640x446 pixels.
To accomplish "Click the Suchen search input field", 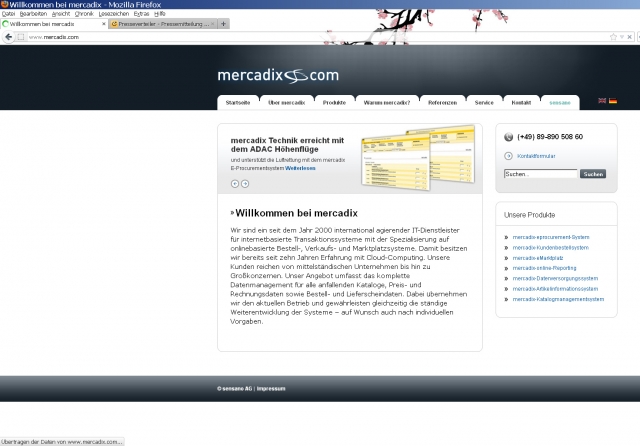I will [x=540, y=174].
